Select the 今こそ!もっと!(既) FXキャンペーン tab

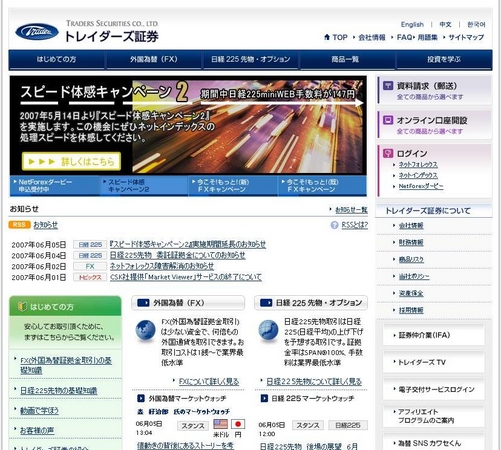[x=322, y=185]
